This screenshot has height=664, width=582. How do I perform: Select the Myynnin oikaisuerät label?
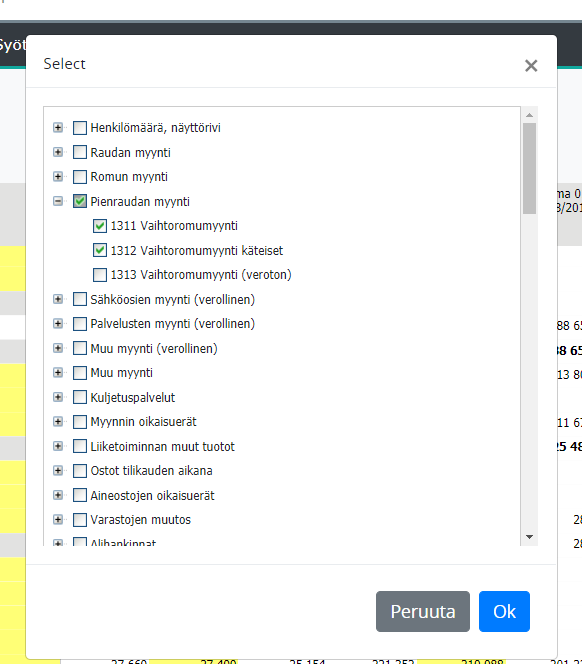point(143,422)
